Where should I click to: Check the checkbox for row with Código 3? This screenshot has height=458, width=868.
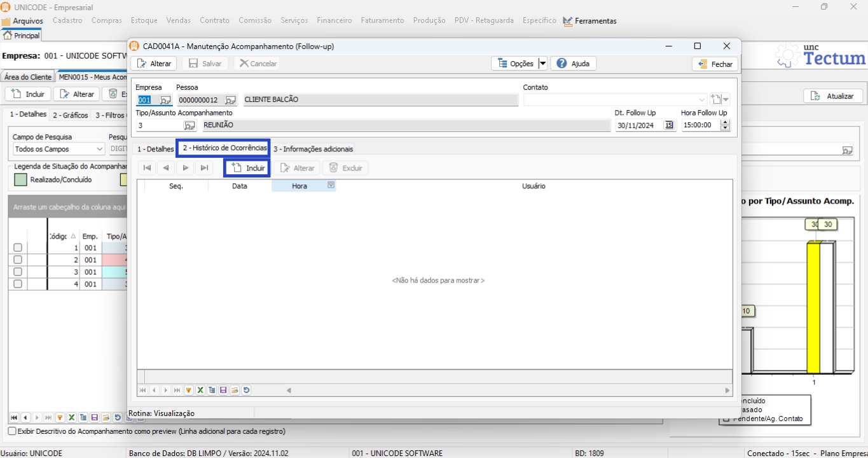[x=18, y=272]
